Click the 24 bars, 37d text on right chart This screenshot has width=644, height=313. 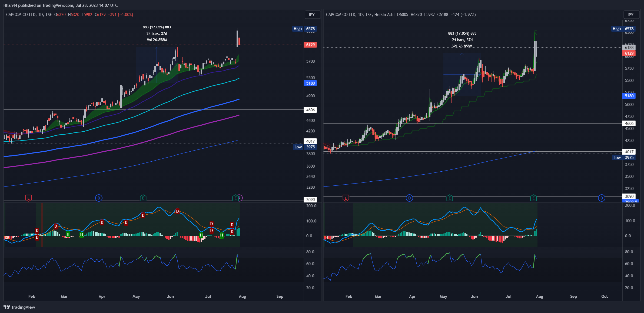pos(462,40)
